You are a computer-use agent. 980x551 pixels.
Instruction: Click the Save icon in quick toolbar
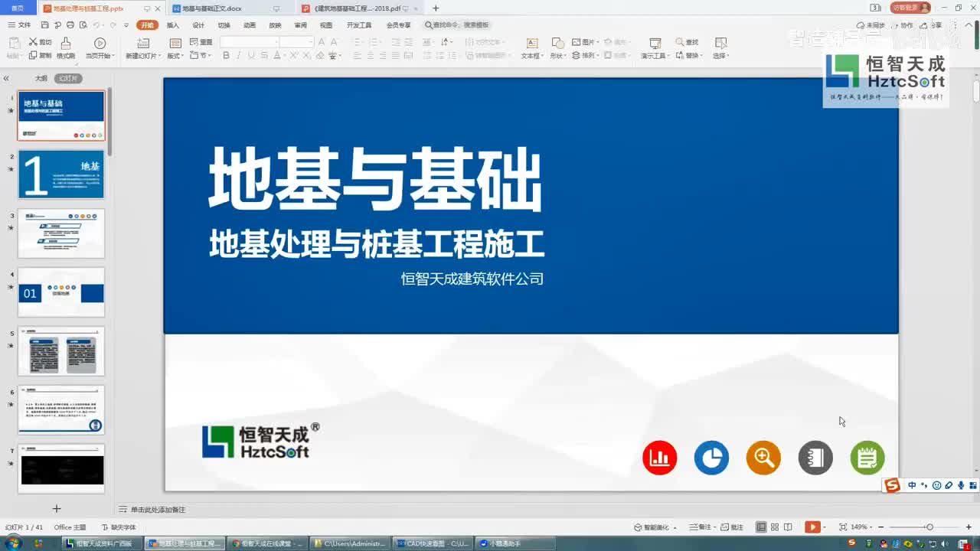point(45,25)
